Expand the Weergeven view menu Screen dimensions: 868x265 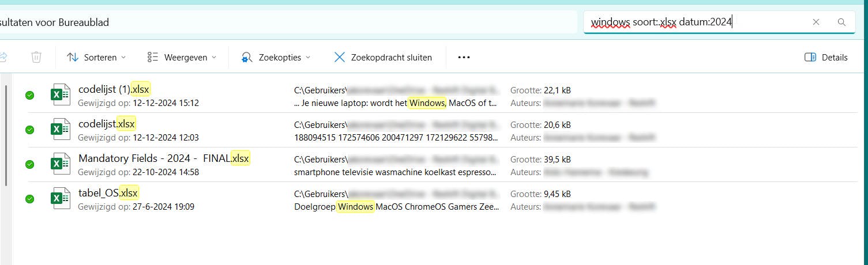point(182,57)
